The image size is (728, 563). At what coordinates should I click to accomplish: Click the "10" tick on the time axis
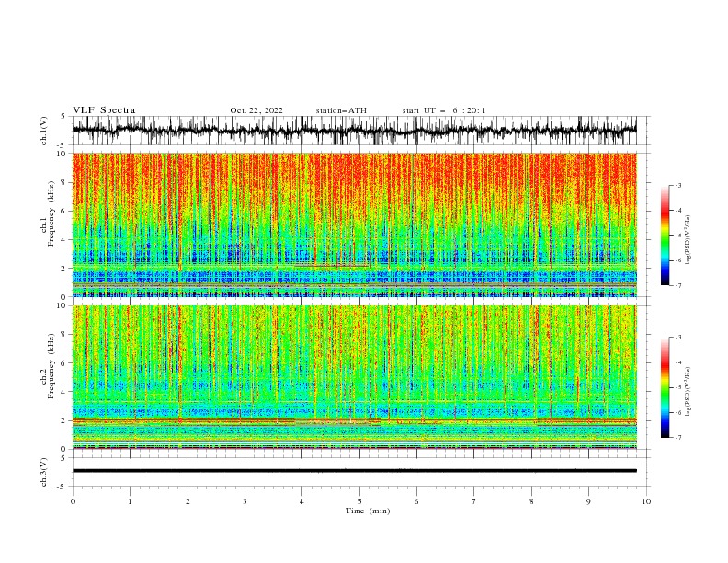point(646,501)
